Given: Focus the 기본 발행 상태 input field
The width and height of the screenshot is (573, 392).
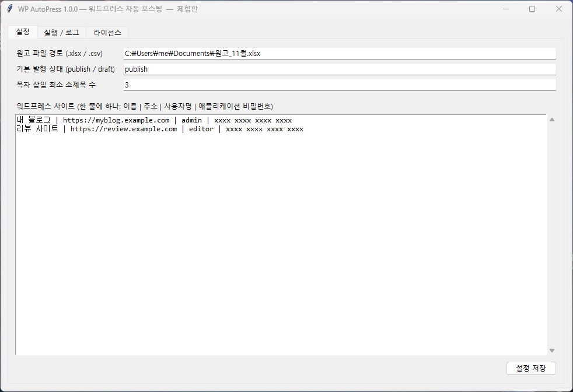Looking at the screenshot, I should click(x=340, y=69).
